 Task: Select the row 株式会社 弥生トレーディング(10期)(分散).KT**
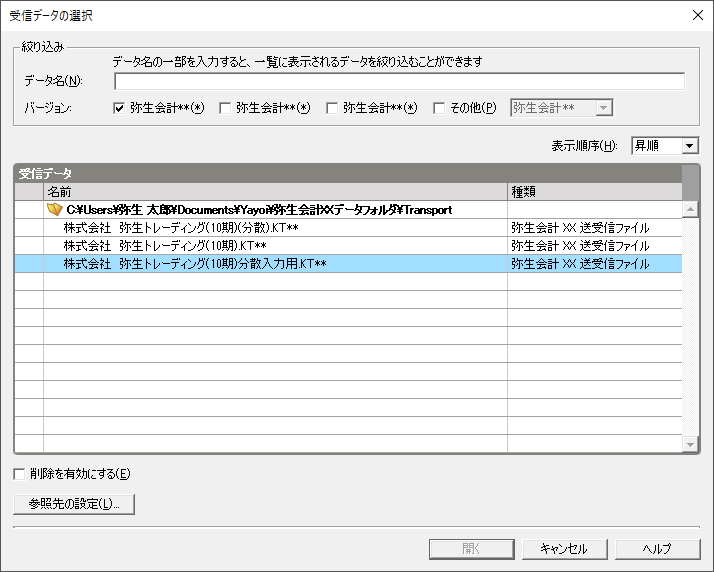tap(348, 228)
